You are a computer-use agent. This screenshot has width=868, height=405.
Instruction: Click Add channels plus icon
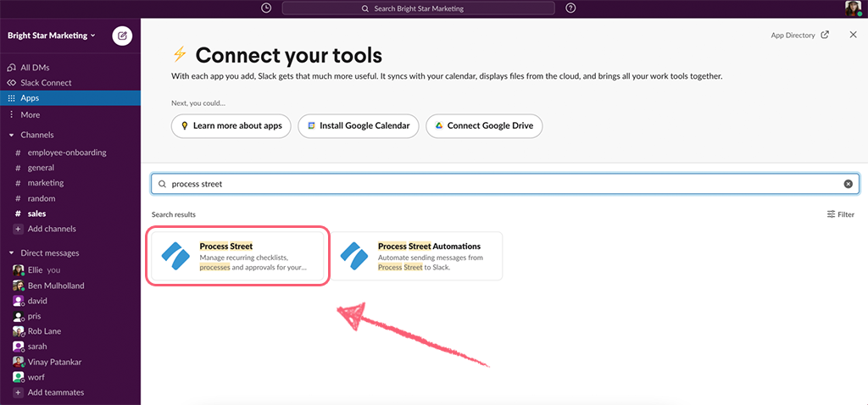pyautogui.click(x=18, y=229)
